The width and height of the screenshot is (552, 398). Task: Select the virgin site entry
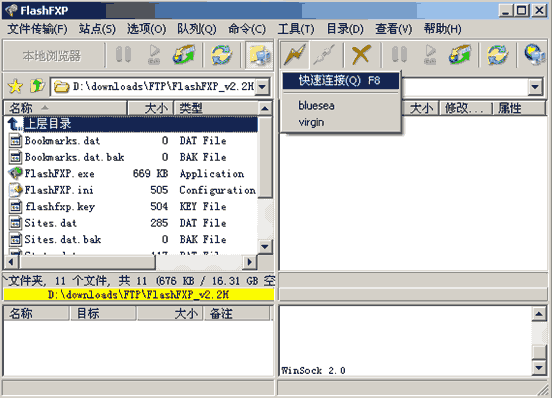click(x=341, y=122)
